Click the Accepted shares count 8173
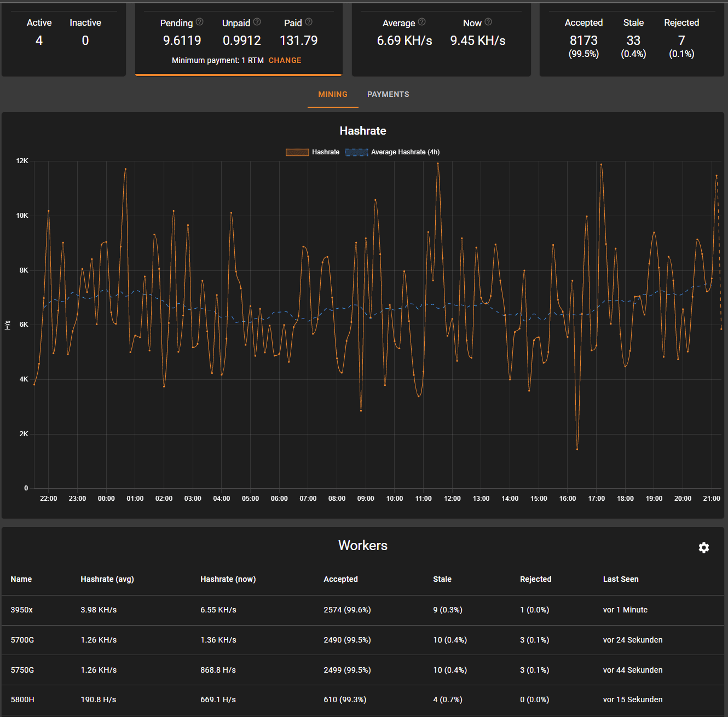The width and height of the screenshot is (728, 717). (x=583, y=41)
